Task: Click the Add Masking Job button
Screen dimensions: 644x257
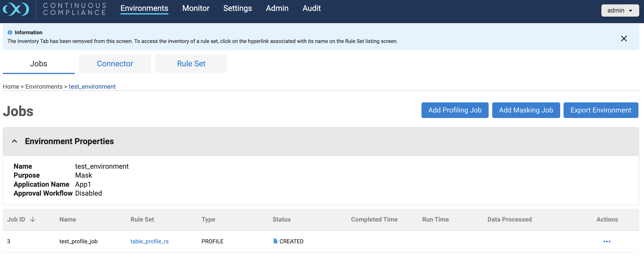Action: coord(526,110)
